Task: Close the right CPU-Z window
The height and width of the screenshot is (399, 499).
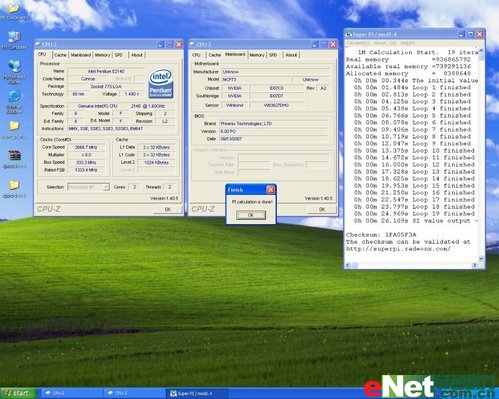Action: pos(333,44)
